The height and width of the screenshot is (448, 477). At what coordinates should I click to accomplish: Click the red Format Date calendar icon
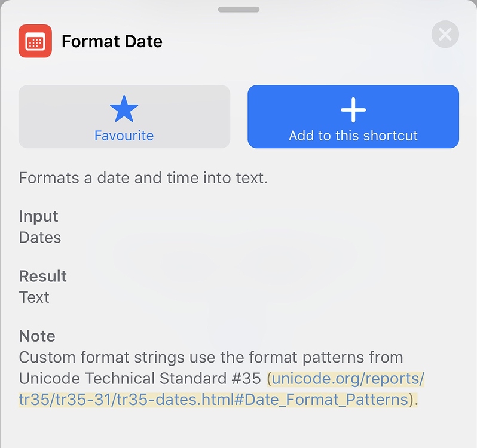point(35,41)
